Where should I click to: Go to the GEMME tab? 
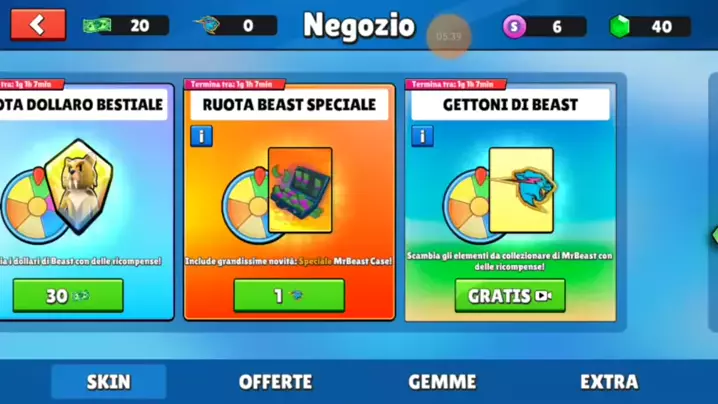tap(442, 382)
